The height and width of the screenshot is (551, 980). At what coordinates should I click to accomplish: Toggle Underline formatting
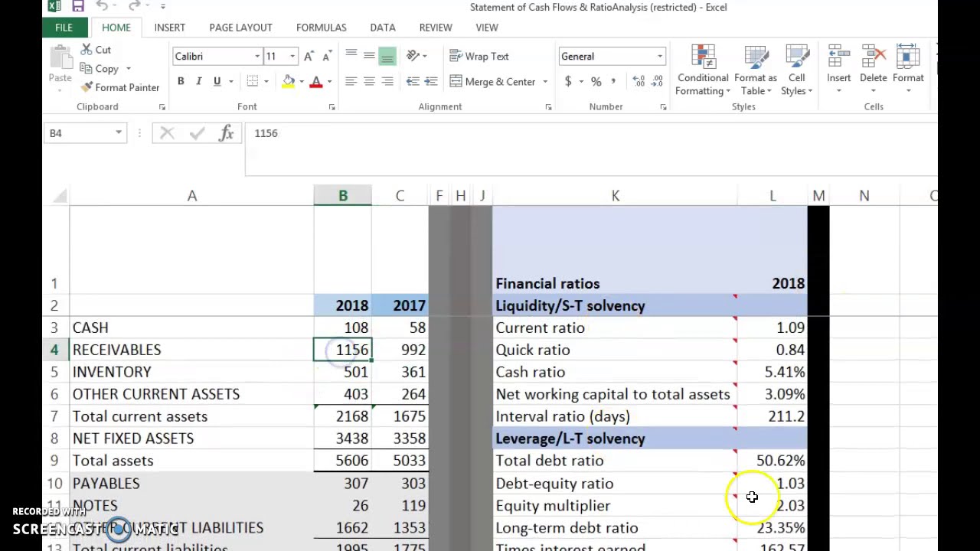coord(217,81)
